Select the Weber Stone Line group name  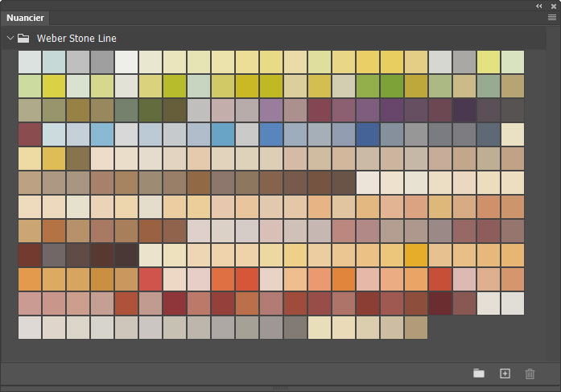pos(76,39)
